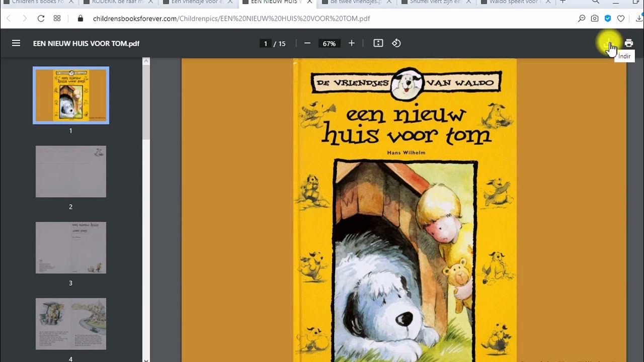644x362 pixels.
Task: Go forward to the next page
Action: coord(25,19)
